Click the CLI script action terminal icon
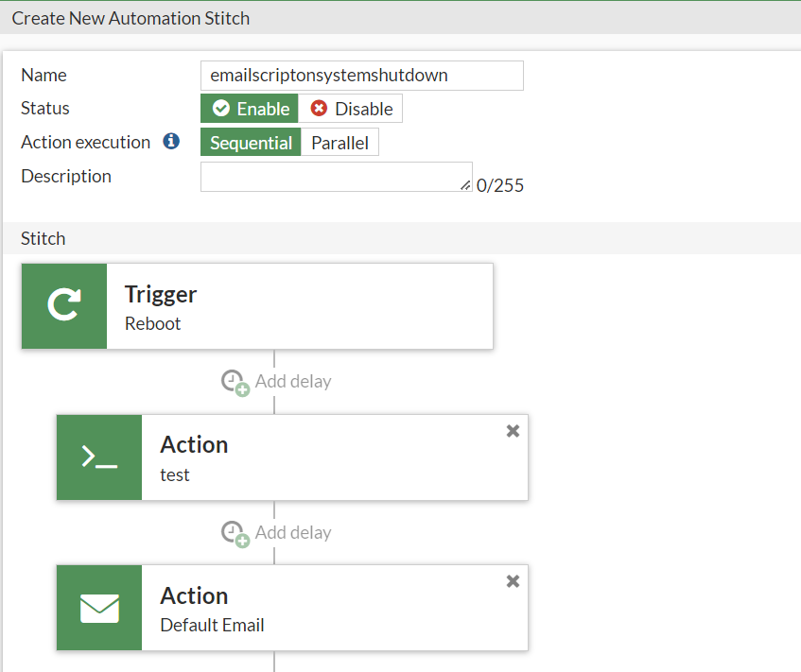 (99, 457)
